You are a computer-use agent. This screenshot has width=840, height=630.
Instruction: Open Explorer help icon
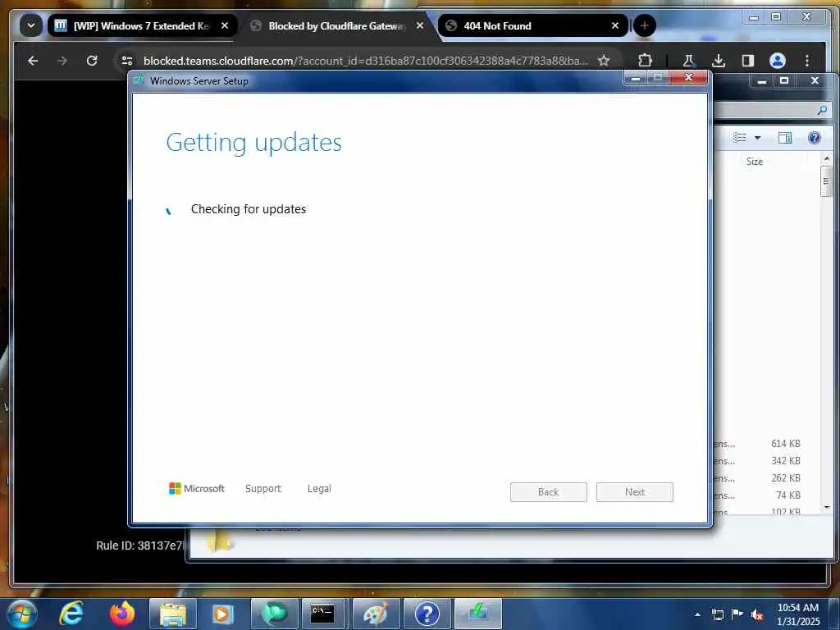tap(815, 138)
